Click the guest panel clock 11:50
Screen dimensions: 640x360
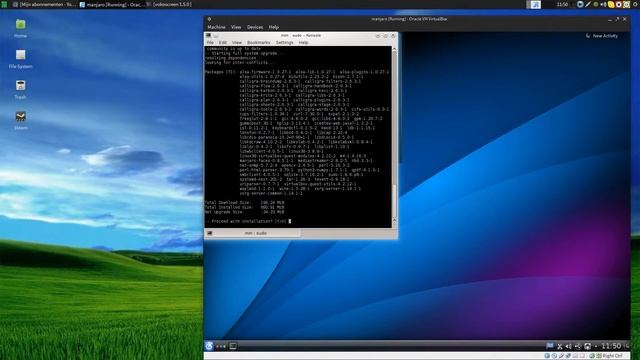(611, 346)
